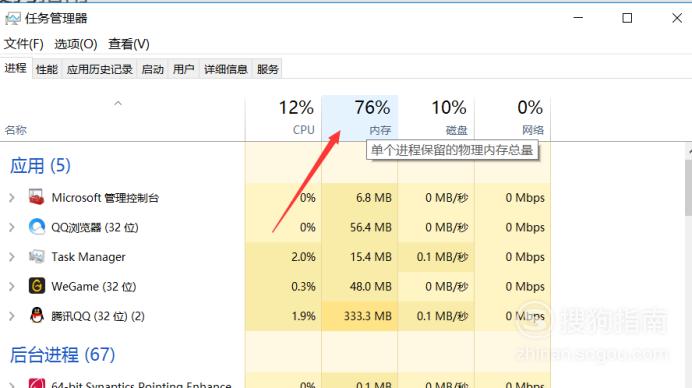Screen dimensions: 692x388
Task: Expand the WeGame (32 位) row
Action: pyautogui.click(x=12, y=286)
